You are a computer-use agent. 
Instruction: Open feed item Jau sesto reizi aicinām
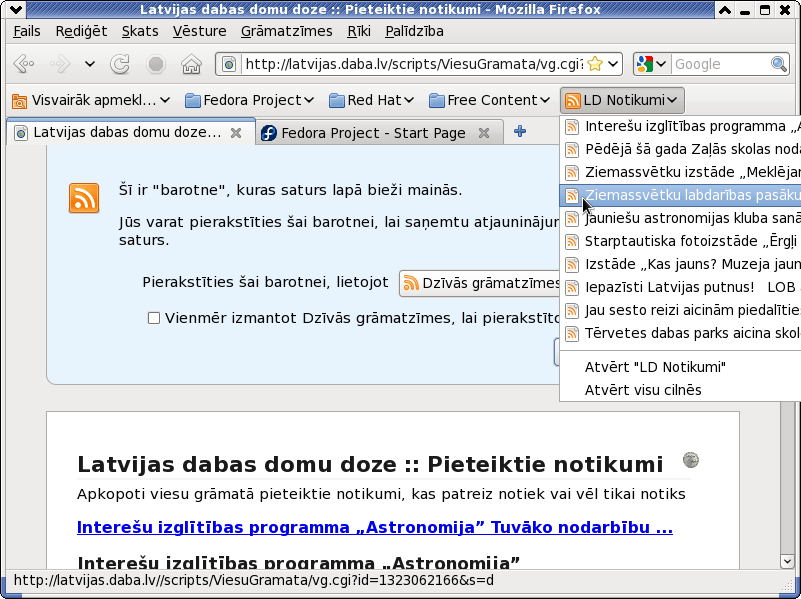tap(681, 310)
